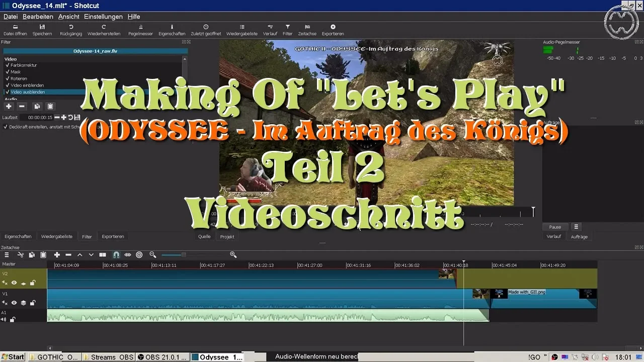644x362 pixels.
Task: Open Datei menu
Action: pos(11,17)
